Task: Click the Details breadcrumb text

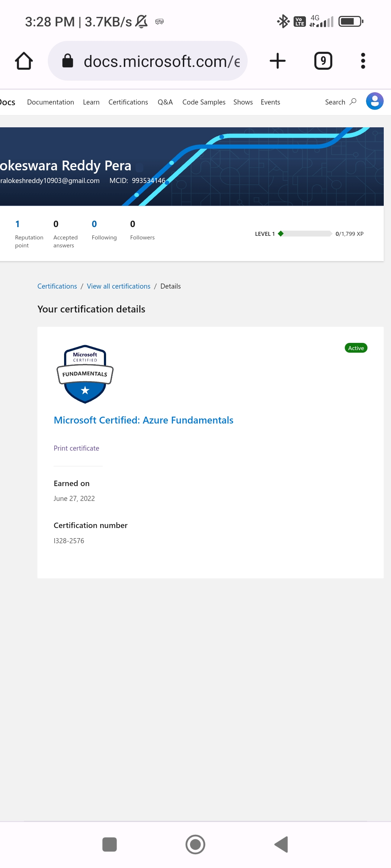Action: coord(171,286)
